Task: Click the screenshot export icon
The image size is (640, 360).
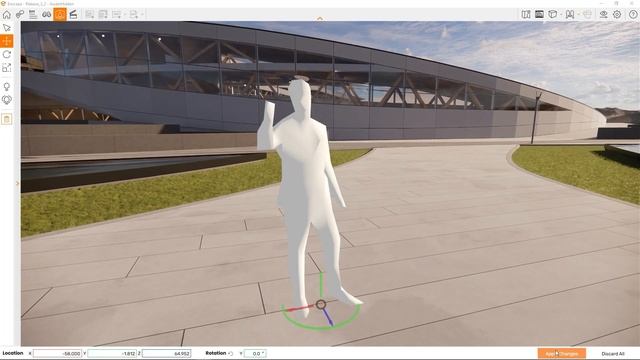Action: [x=90, y=15]
